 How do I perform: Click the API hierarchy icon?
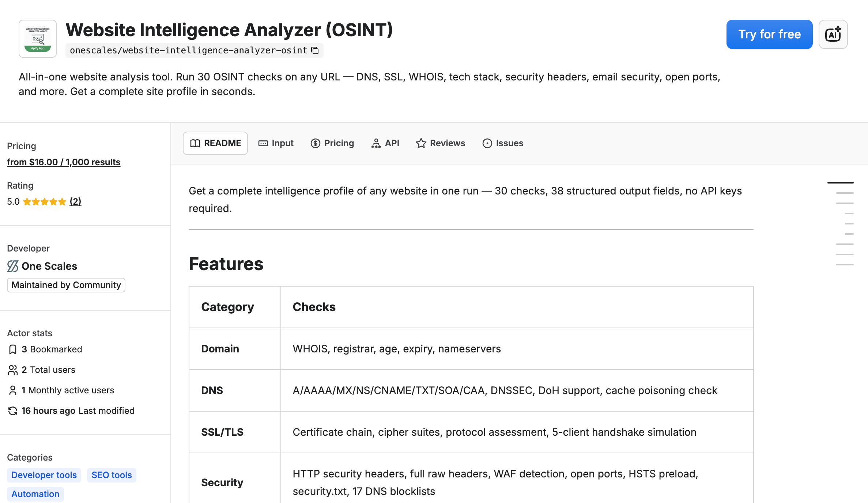tap(375, 143)
